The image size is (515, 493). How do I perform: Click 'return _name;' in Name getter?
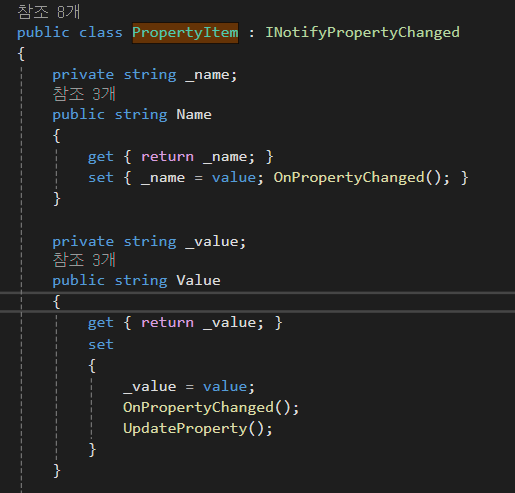[x=198, y=157]
